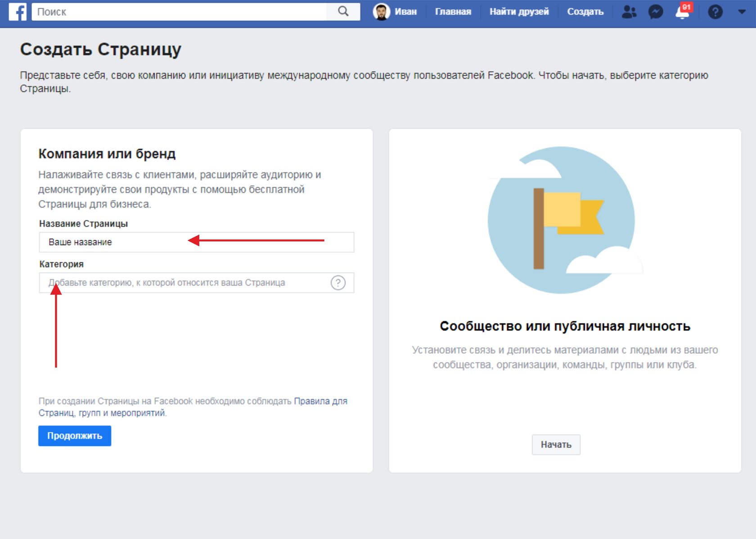756x539 pixels.
Task: Open Найти друзей in the top bar
Action: [x=519, y=12]
